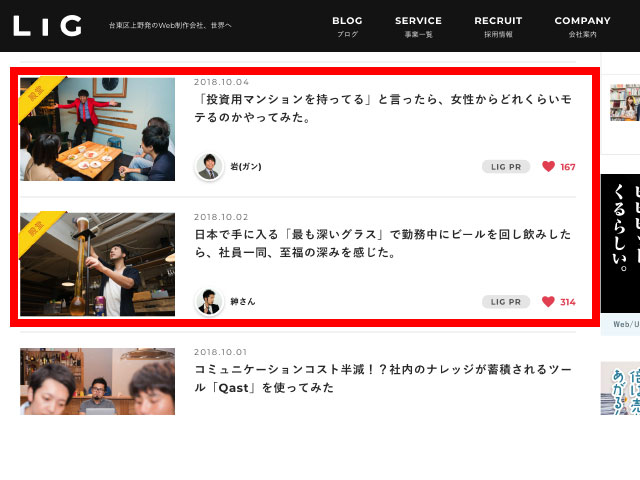Open the Qast article thumbnail
The image size is (640, 480).
[x=97, y=381]
